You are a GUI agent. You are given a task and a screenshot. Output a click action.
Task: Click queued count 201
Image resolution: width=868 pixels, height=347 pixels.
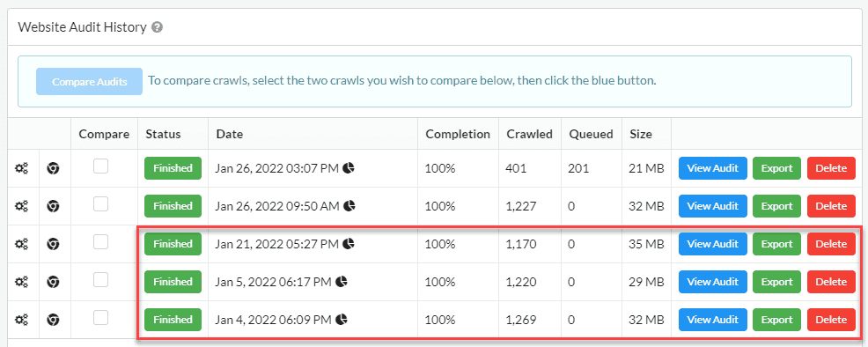click(577, 168)
